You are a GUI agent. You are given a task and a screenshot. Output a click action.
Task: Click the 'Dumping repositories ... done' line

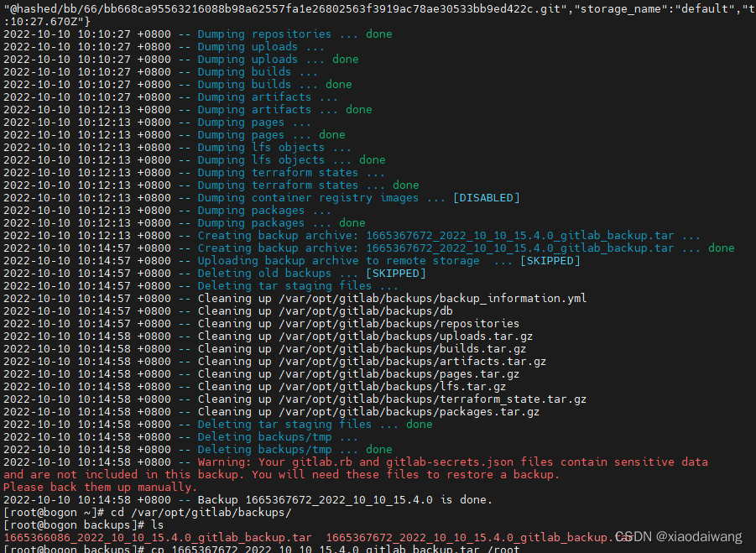click(198, 34)
